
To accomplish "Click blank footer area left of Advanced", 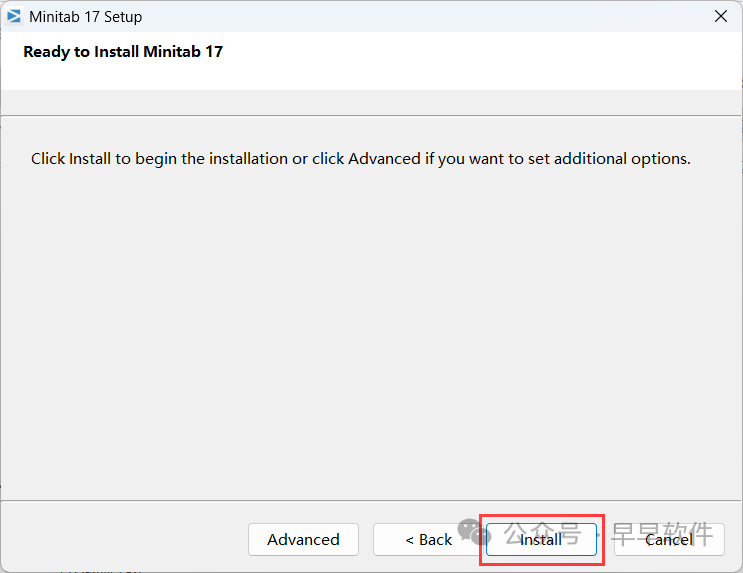I will [x=120, y=539].
